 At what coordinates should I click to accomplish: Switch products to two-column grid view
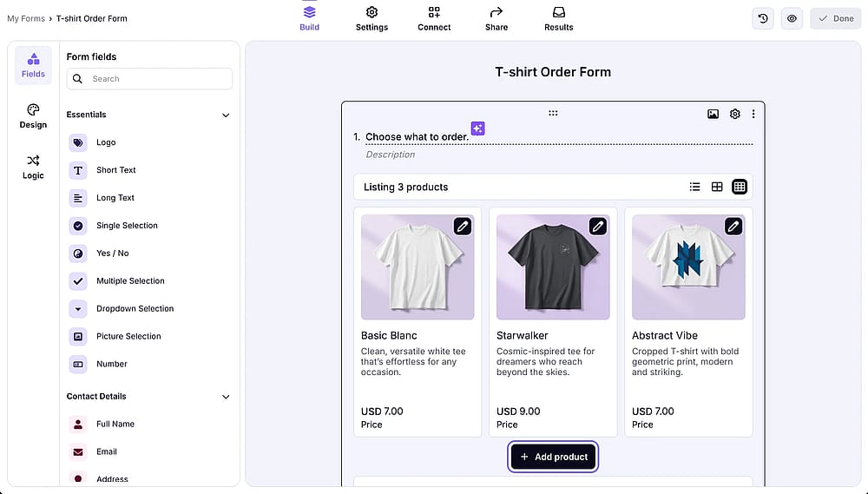coord(717,187)
